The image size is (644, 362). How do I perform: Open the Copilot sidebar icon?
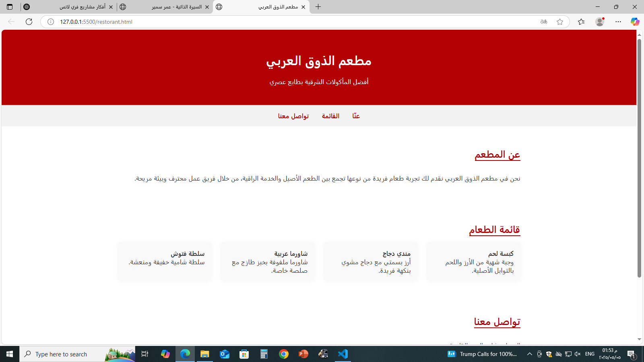[x=635, y=22]
